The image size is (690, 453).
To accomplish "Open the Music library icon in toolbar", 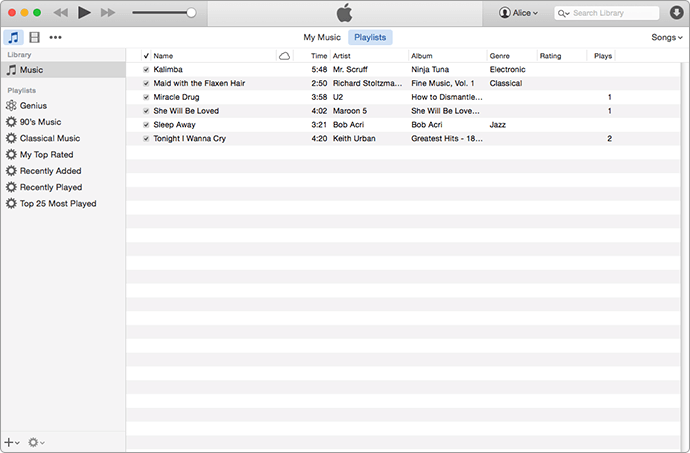I will point(14,37).
